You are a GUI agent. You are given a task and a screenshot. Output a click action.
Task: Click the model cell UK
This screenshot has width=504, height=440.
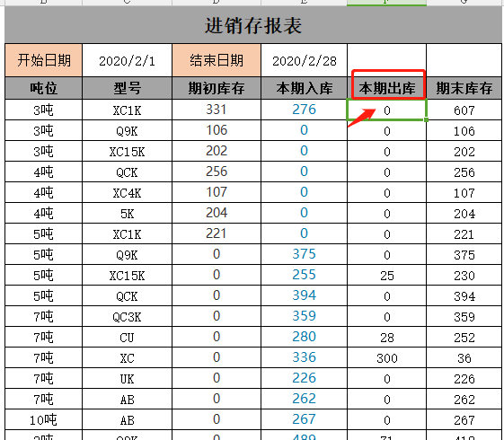[x=127, y=378]
